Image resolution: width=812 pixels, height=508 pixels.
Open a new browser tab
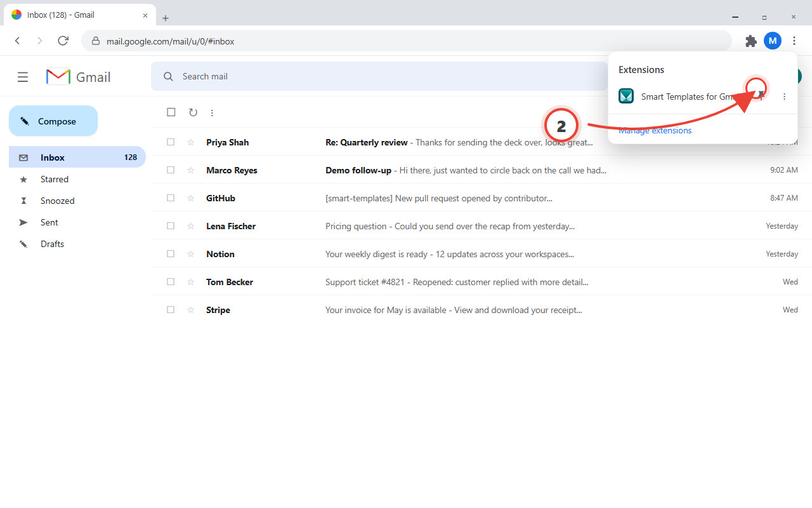pyautogui.click(x=166, y=18)
